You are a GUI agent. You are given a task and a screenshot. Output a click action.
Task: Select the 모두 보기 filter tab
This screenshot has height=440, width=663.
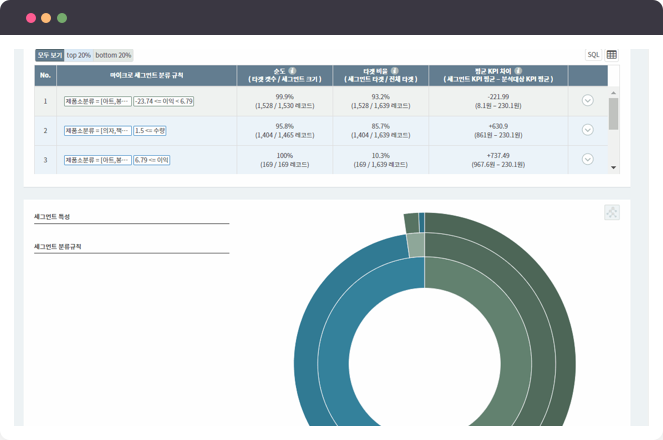coord(49,55)
